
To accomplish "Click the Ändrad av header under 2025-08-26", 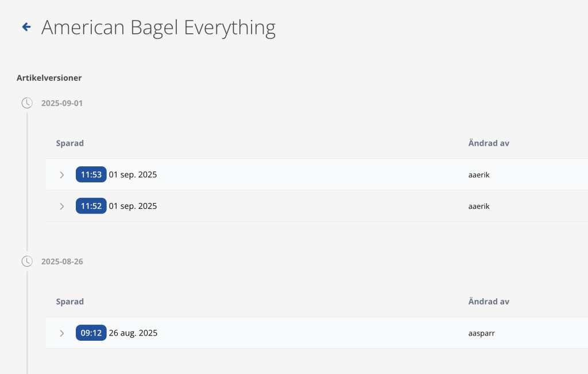I will coord(489,301).
